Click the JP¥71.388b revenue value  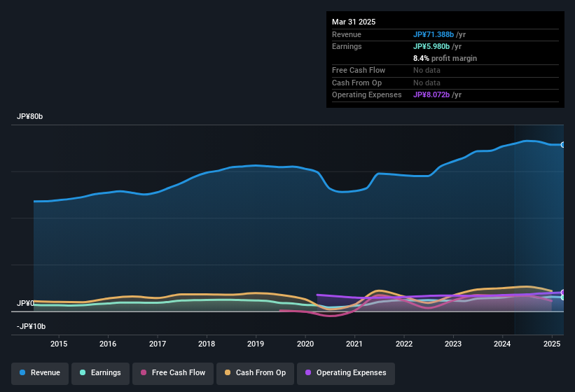434,34
